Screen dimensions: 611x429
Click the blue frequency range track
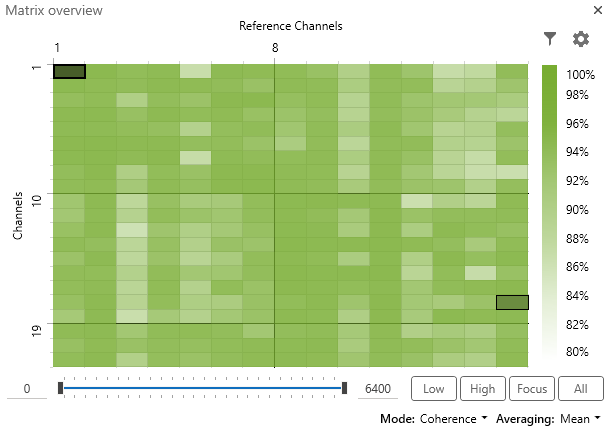point(200,388)
